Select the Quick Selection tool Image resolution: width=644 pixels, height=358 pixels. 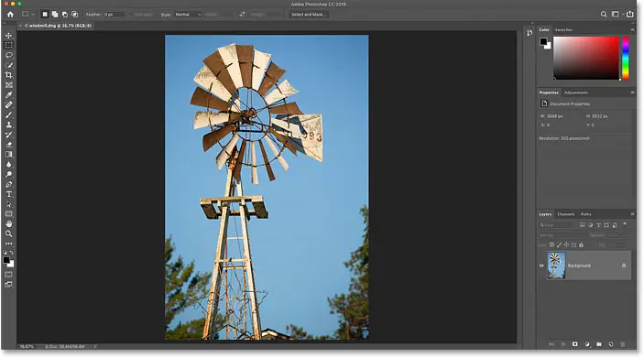pyautogui.click(x=8, y=65)
